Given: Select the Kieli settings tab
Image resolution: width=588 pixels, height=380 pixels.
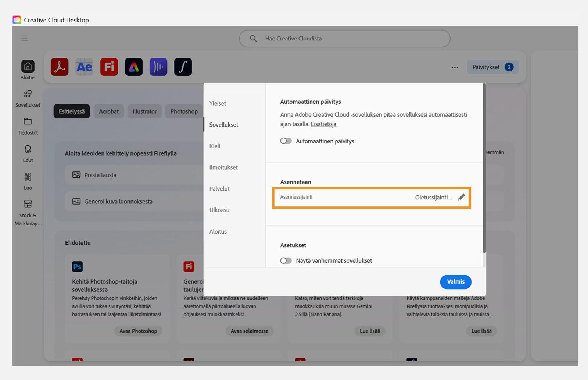Looking at the screenshot, I should [215, 146].
